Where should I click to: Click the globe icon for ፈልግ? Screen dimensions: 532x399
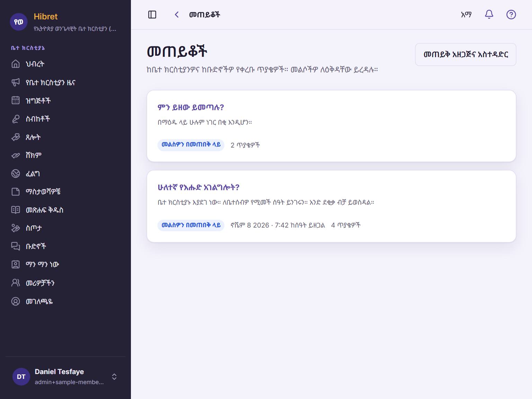coord(16,174)
